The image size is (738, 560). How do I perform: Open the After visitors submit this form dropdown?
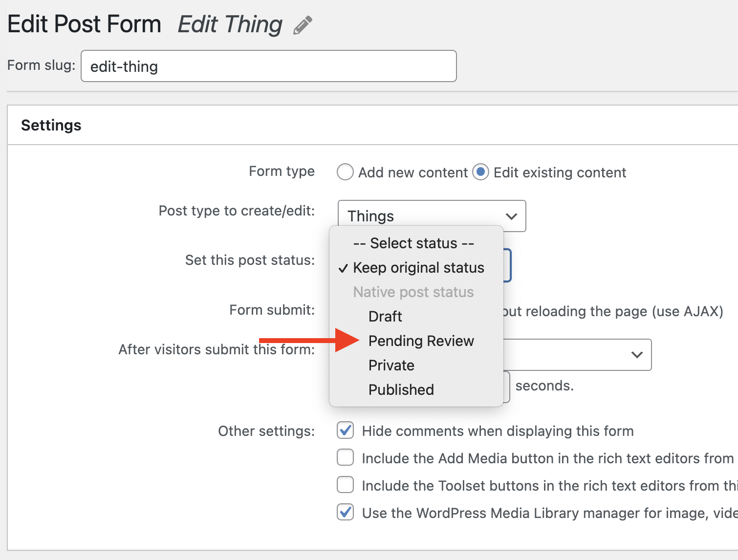[577, 355]
